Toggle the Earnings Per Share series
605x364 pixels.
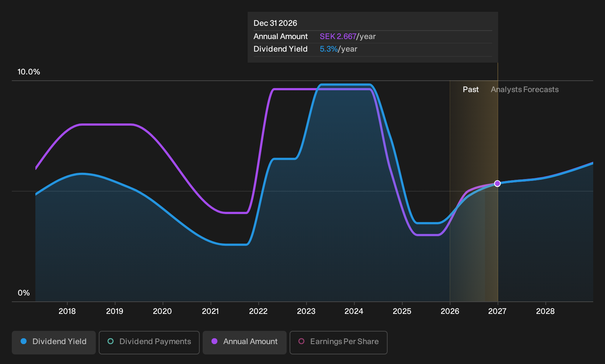(339, 343)
